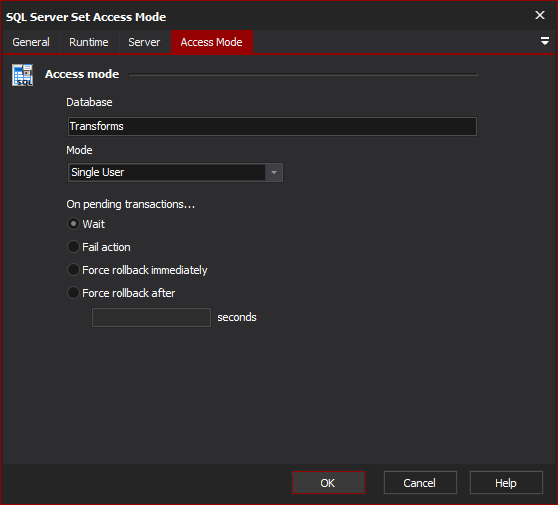Click the Cancel button
The height and width of the screenshot is (505, 558).
point(420,483)
